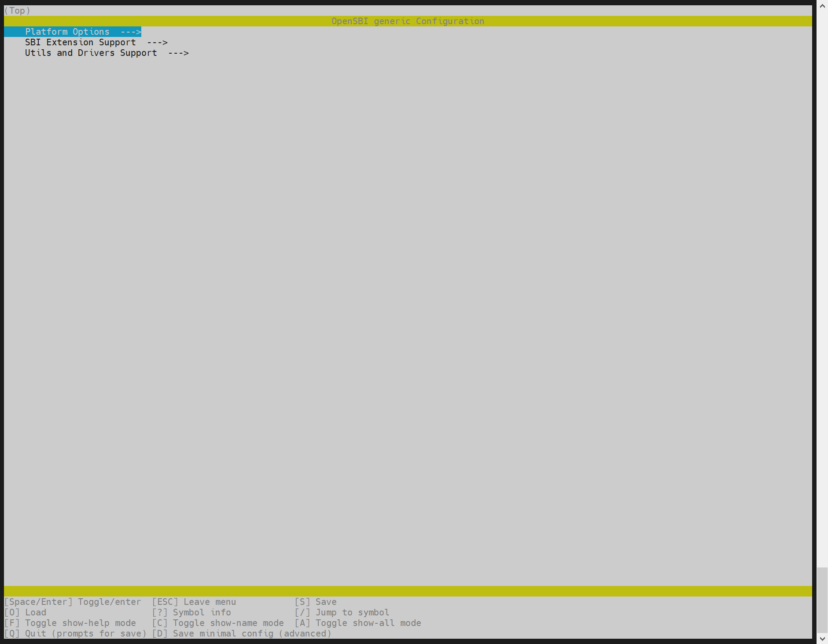Expand arrow after Utils and Drivers Support

(178, 53)
